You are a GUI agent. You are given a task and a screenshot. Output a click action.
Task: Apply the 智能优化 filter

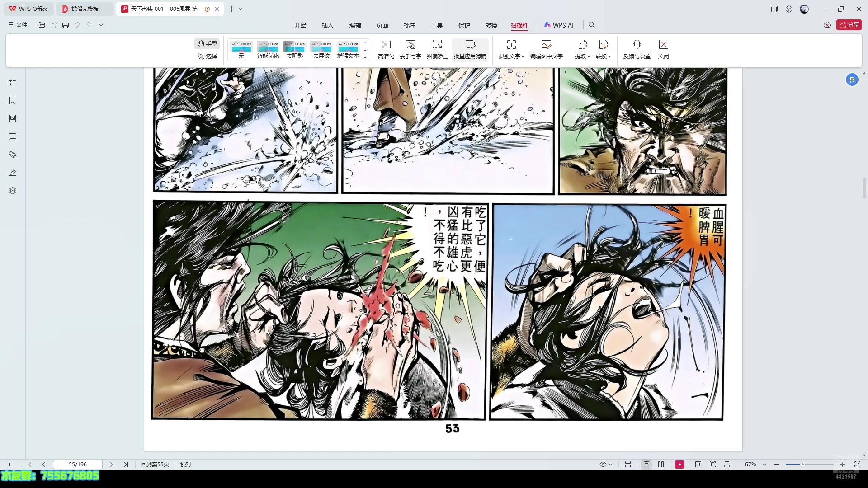coord(268,50)
